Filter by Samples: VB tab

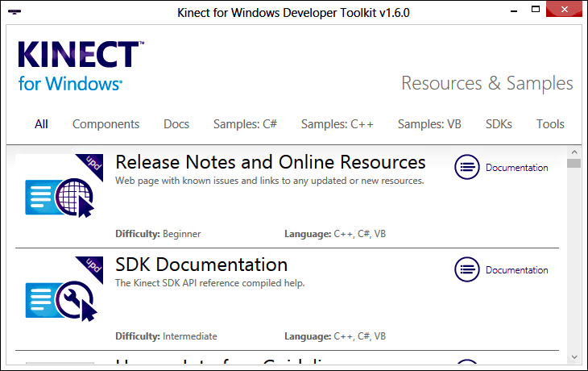point(429,124)
